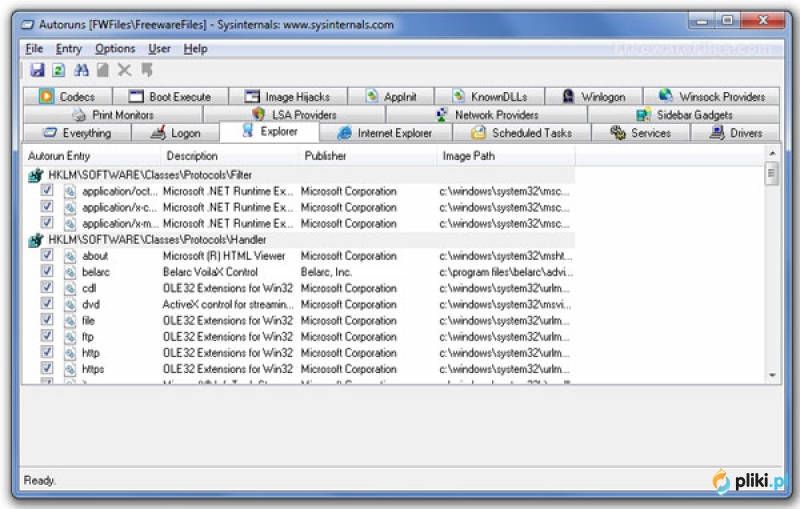Image resolution: width=800 pixels, height=509 pixels.
Task: Click the Save toolbar icon
Action: [37, 70]
